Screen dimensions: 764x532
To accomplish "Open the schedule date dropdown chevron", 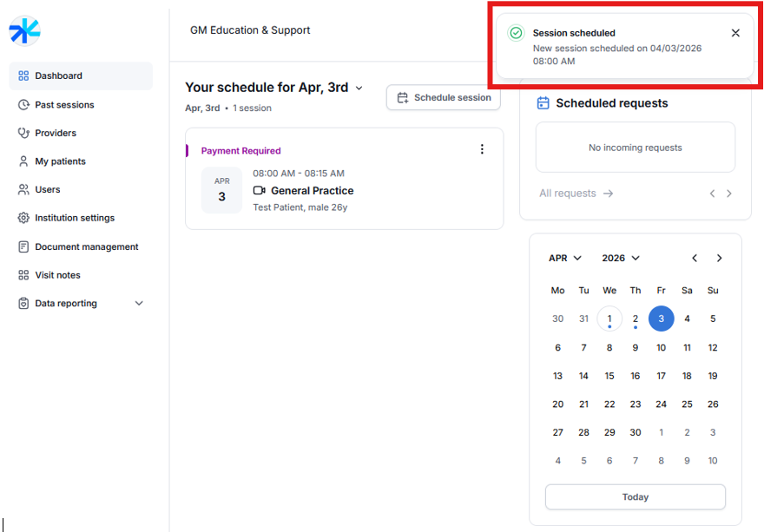I will click(359, 88).
